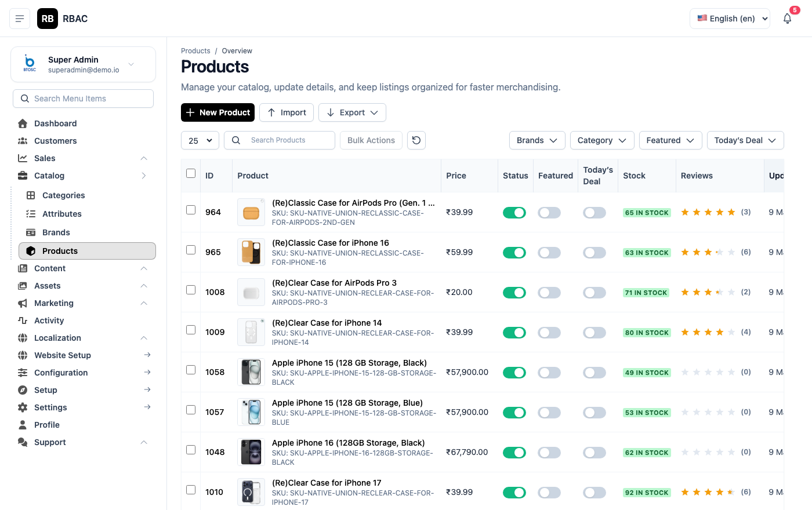Open the Brands submenu item

pos(87,232)
